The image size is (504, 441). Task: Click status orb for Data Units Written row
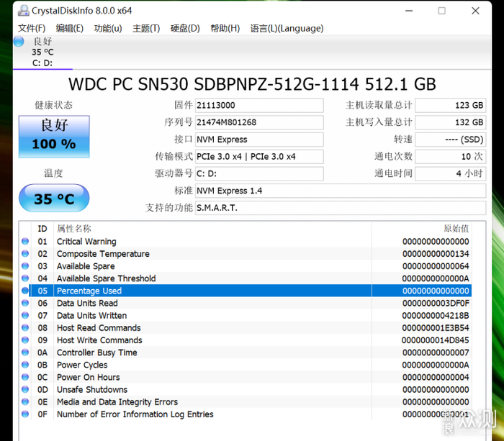25,315
